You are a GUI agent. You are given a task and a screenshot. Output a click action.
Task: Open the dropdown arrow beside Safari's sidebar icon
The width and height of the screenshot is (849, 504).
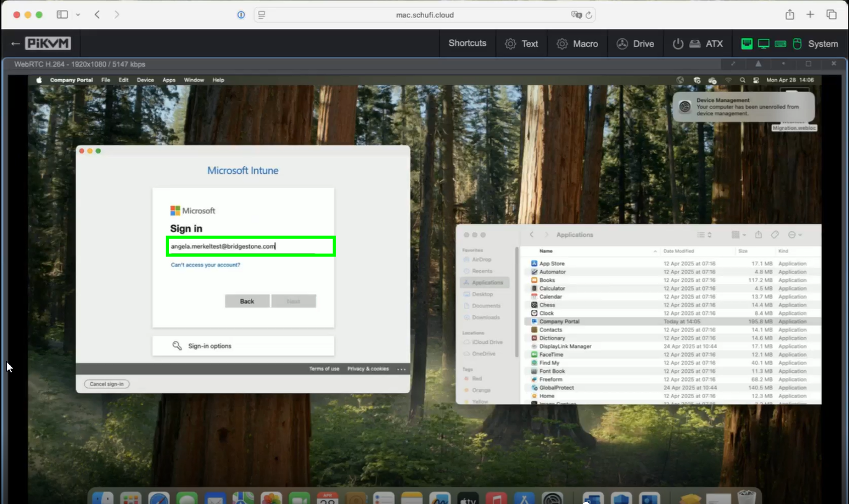(78, 14)
